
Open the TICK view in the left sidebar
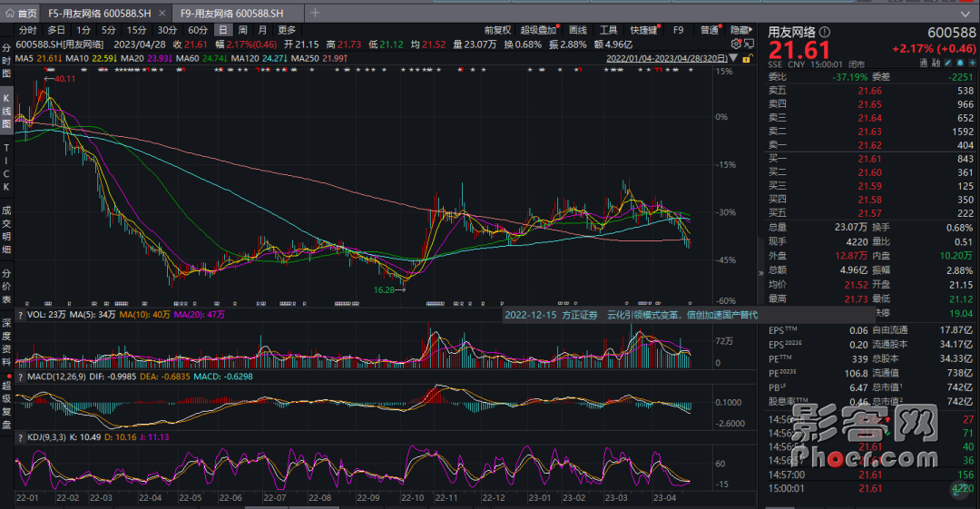coord(6,167)
